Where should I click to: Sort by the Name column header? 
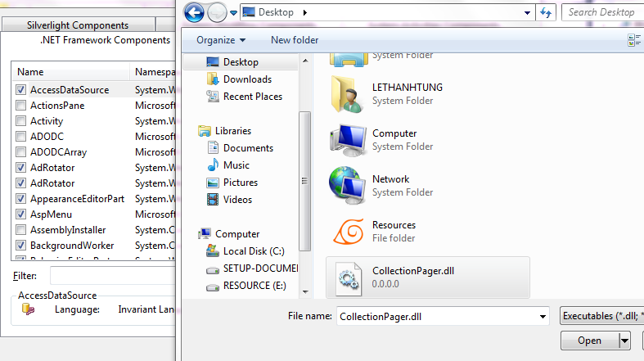(70, 72)
